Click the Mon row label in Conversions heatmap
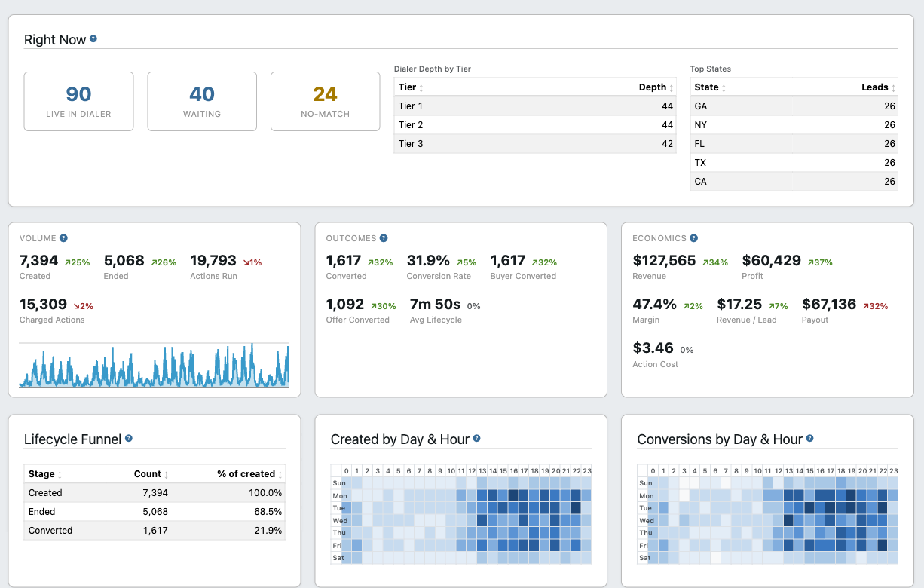Screen dimensions: 924x588 (x=646, y=496)
